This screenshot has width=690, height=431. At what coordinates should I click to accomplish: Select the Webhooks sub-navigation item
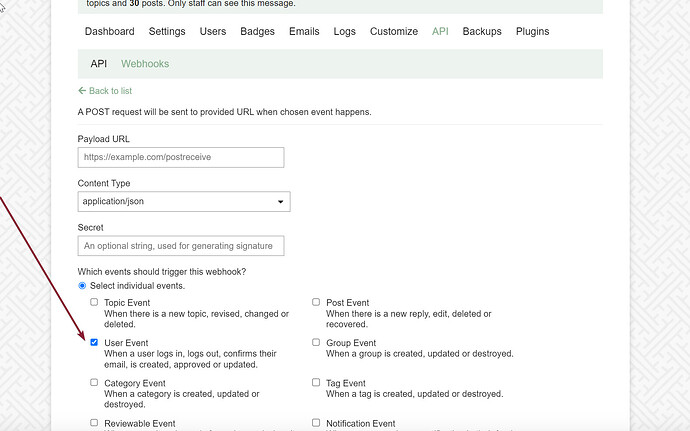point(145,64)
